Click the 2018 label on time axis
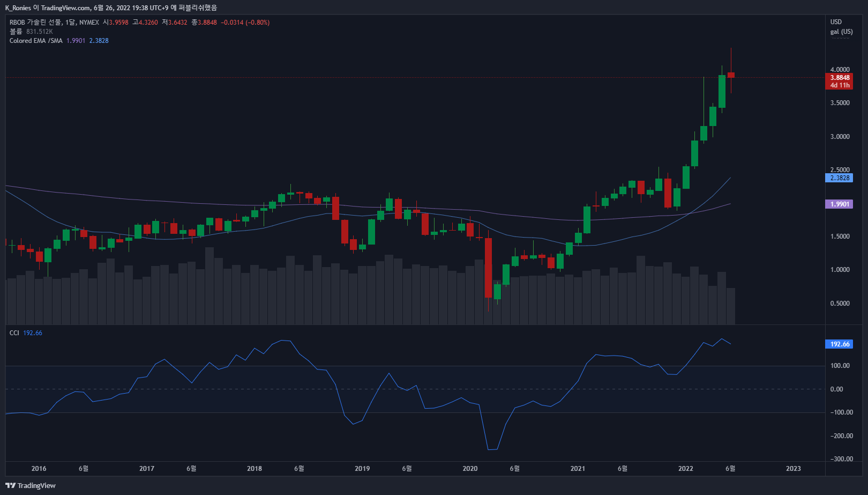868x495 pixels. (255, 469)
